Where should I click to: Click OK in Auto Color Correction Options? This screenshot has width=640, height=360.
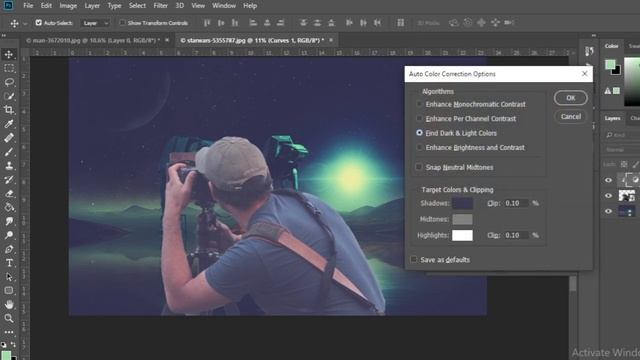(571, 98)
